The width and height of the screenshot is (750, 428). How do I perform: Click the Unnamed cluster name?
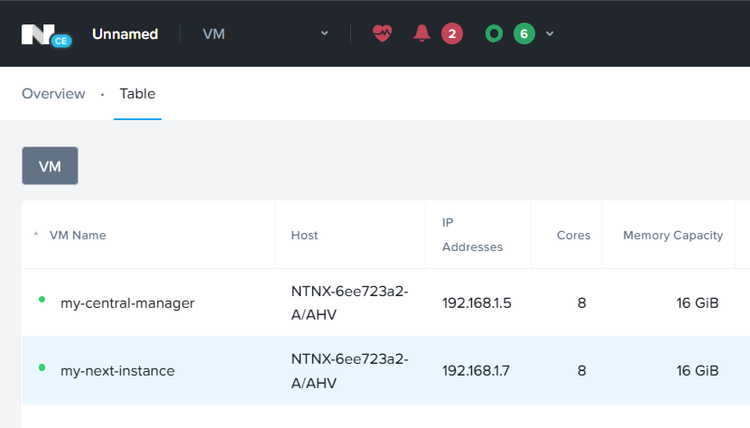(x=125, y=34)
